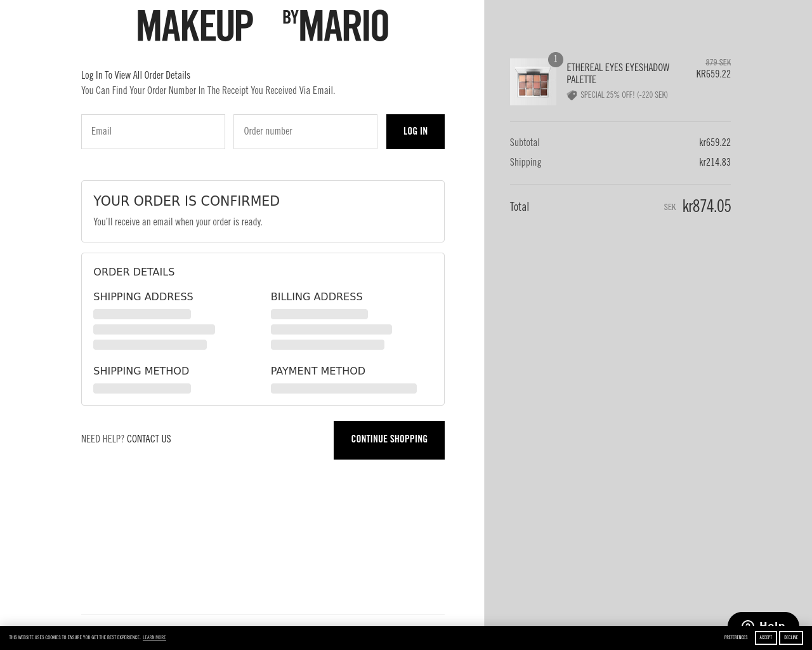Click the Order number input field
812x650 pixels.
[x=305, y=131]
